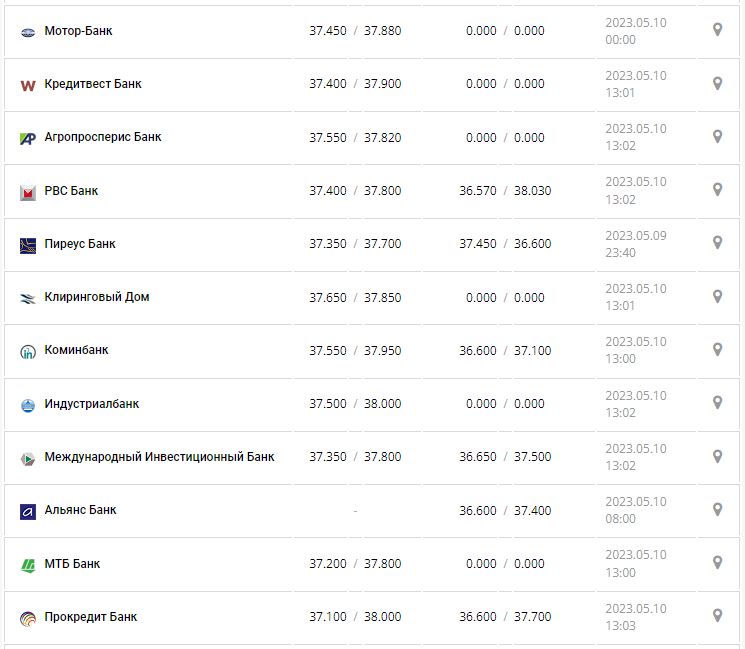Click the Мотор-Банк logo icon
This screenshot has height=649, width=745.
(28, 32)
